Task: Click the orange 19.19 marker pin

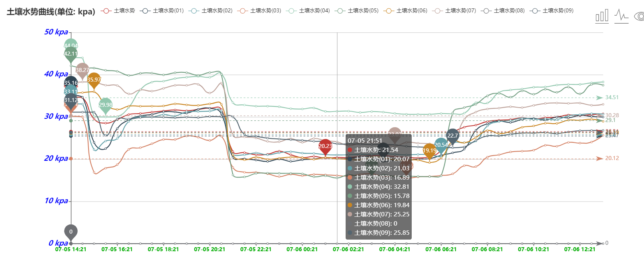Action: [429, 150]
